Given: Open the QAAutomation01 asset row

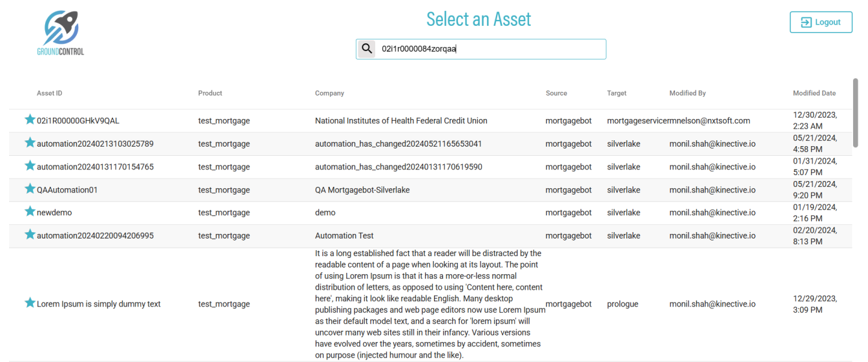Looking at the screenshot, I should click(67, 190).
